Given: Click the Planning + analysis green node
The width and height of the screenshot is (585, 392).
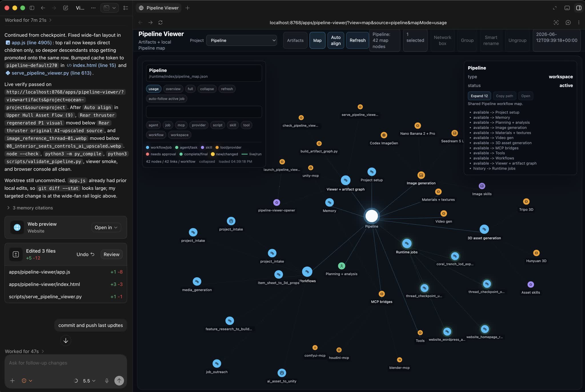Looking at the screenshot, I should [341, 266].
